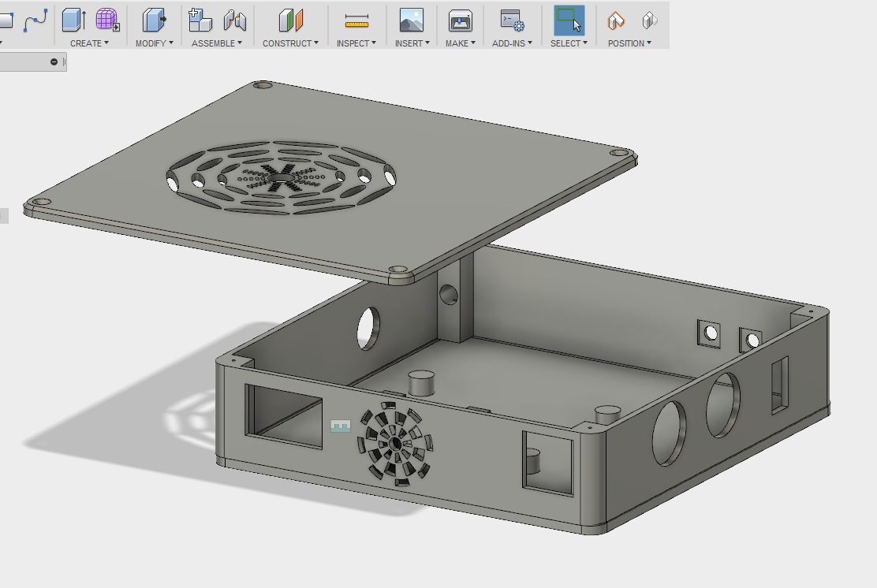Image resolution: width=877 pixels, height=588 pixels.
Task: Open the MAKE dropdown menu
Action: tap(461, 43)
